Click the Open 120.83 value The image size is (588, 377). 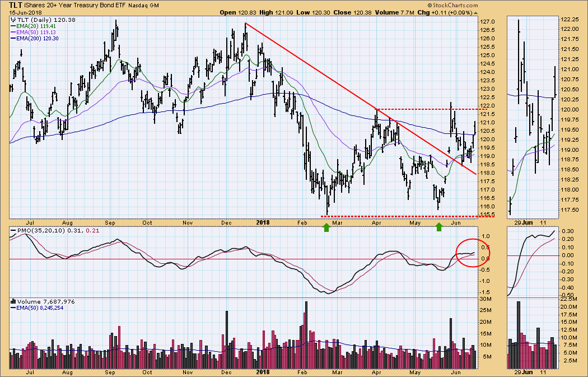pyautogui.click(x=238, y=12)
